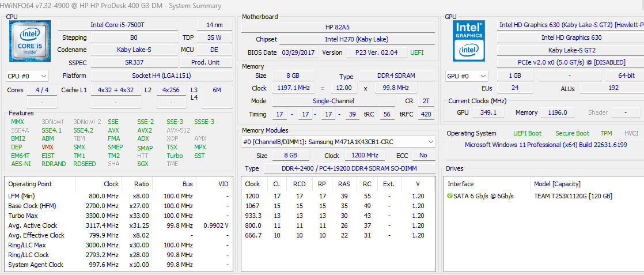Click the 1 GB GPU memory field

(515, 76)
